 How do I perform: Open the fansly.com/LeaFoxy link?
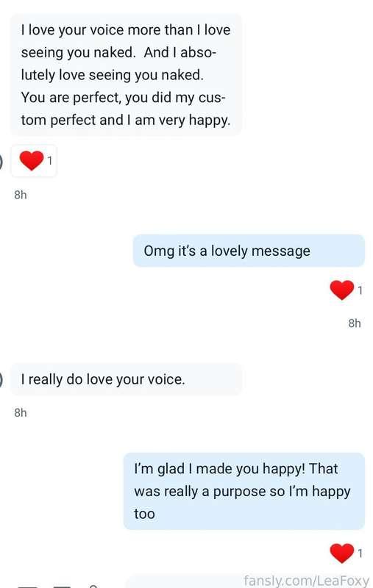[306, 581]
